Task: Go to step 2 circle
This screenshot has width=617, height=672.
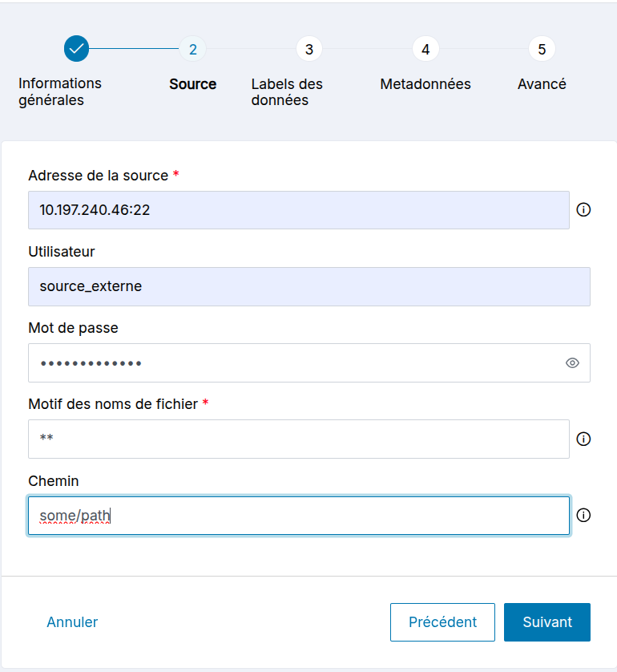Action: [192, 49]
